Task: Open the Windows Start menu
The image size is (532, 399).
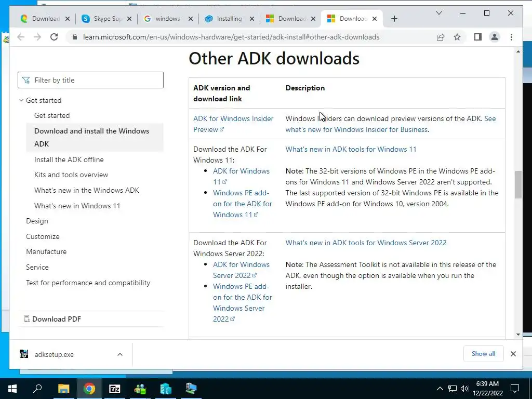Action: [12, 389]
